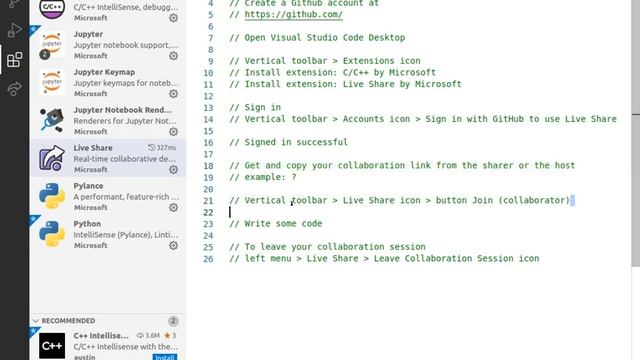Open Run and Debug in activity bar

15,31
